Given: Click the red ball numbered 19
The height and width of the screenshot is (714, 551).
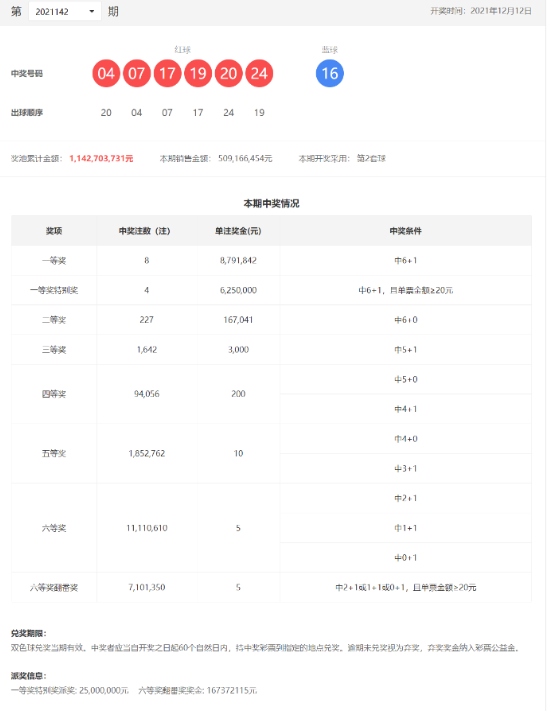Looking at the screenshot, I should pos(198,73).
